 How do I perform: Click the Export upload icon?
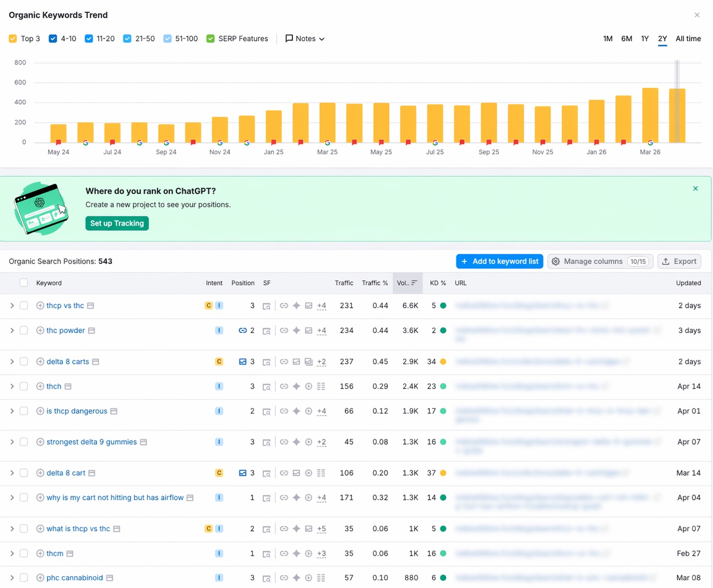[x=666, y=261]
